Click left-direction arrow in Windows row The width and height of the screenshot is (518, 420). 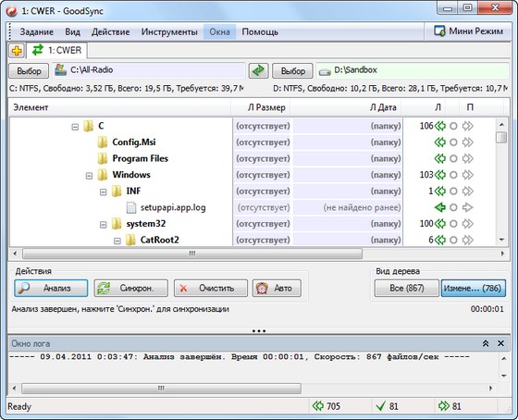tap(439, 175)
